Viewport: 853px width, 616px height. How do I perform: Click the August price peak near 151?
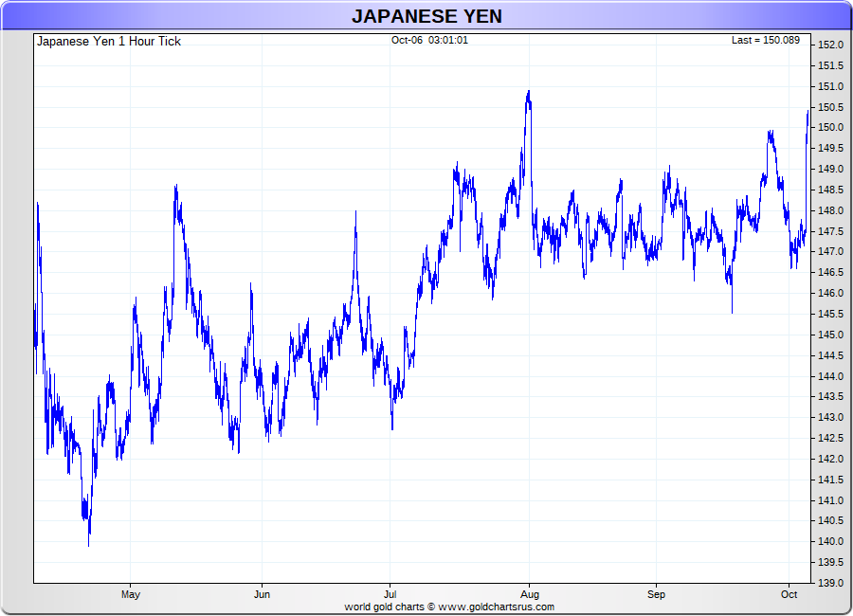(x=528, y=92)
